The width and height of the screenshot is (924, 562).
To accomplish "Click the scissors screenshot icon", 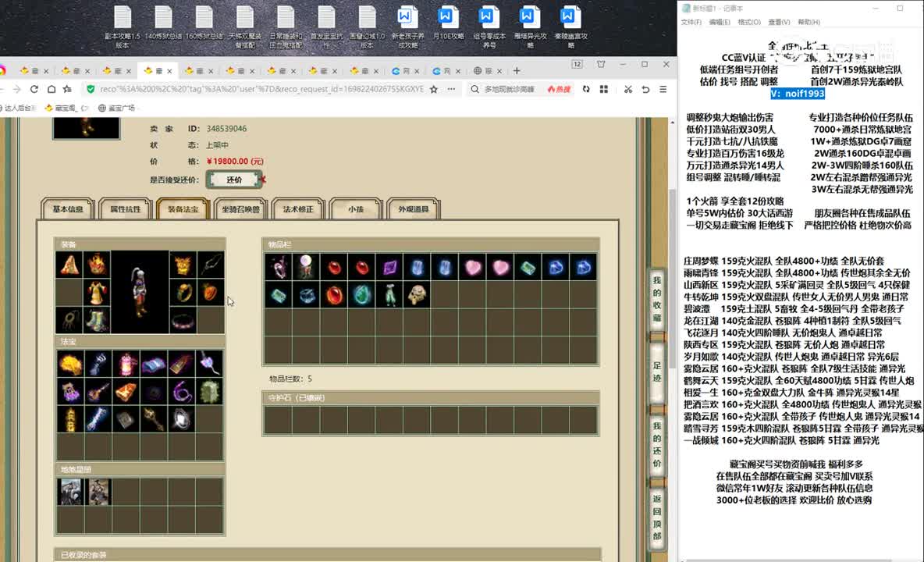I will (x=627, y=89).
